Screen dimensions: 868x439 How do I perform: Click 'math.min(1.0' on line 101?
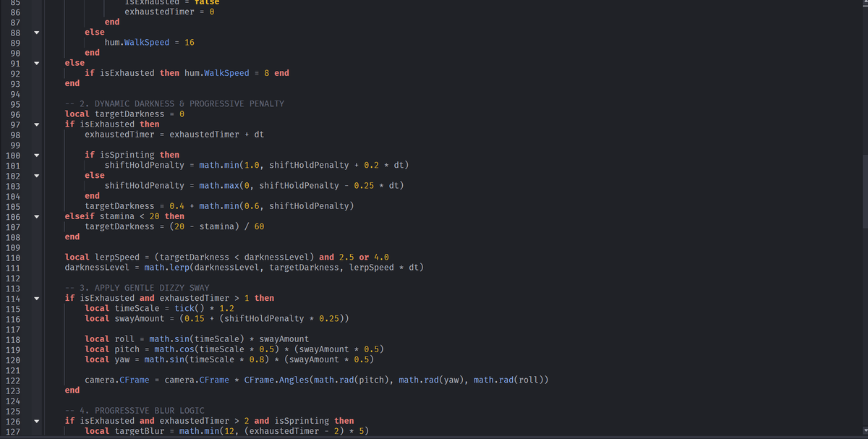tap(229, 165)
